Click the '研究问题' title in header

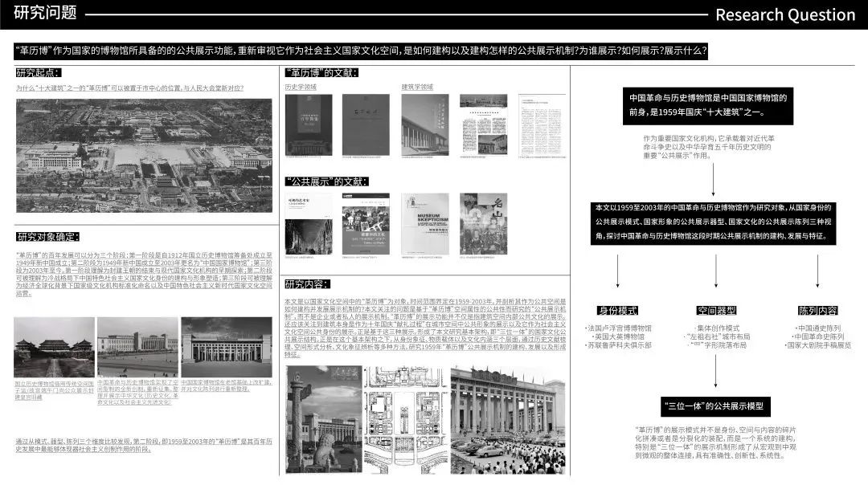point(45,13)
